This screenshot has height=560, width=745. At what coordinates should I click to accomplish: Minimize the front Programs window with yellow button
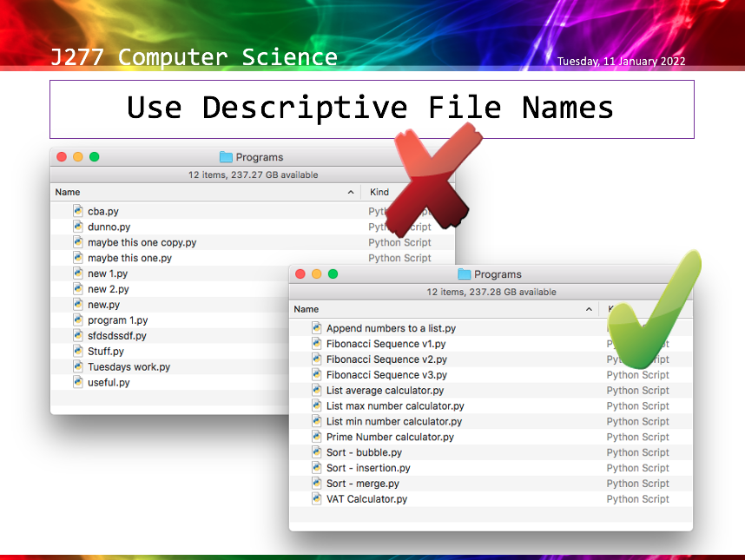(317, 274)
